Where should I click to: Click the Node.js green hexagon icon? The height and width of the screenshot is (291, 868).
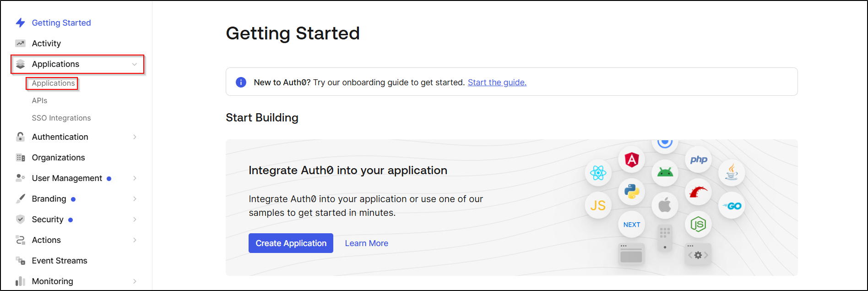[699, 225]
